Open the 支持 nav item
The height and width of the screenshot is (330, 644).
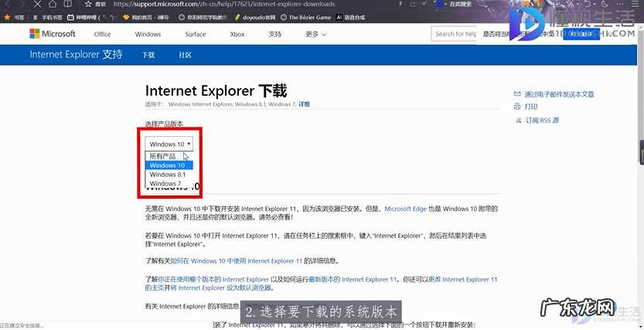(275, 34)
